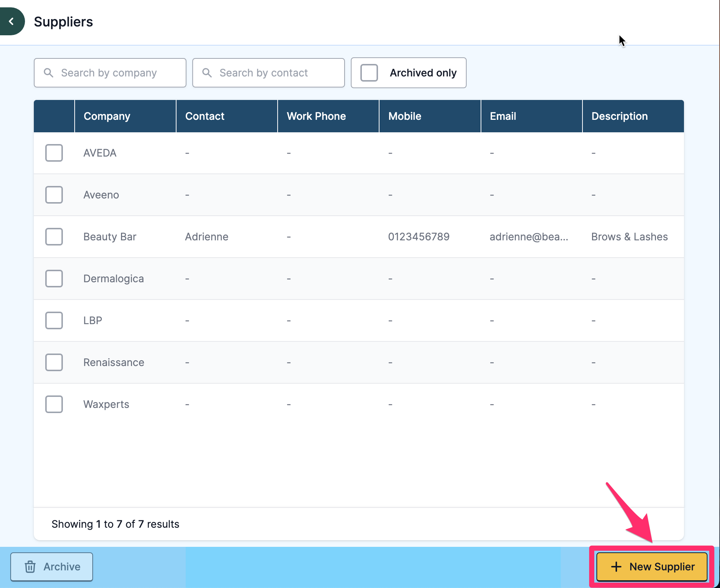Focus the Search by contact field

point(268,73)
